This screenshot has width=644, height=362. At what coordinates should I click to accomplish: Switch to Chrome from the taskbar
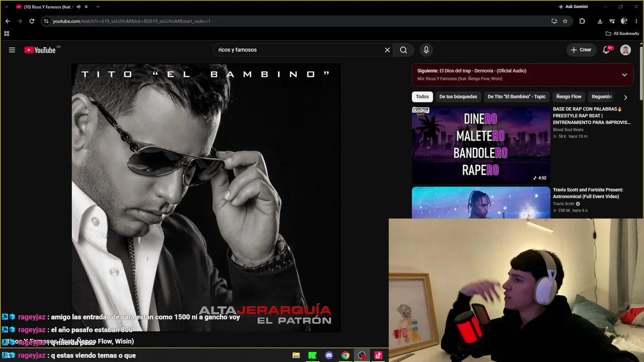345,355
